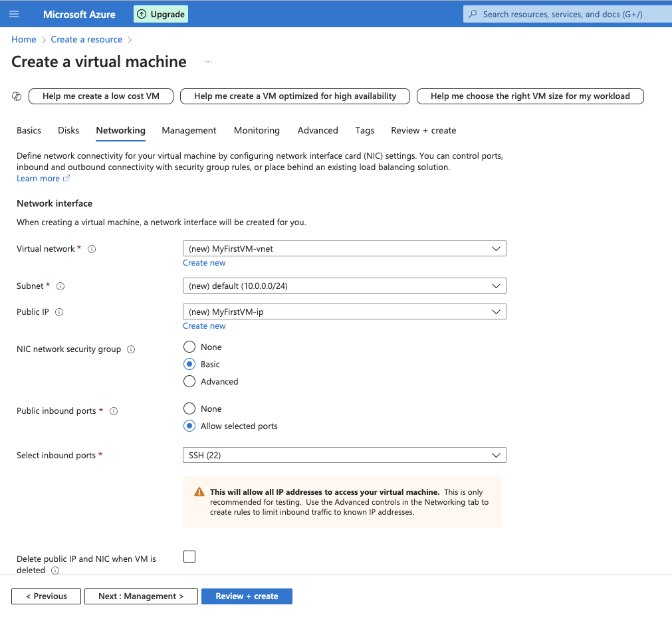Click the Create a resource breadcrumb
This screenshot has width=672, height=617.
[86, 39]
